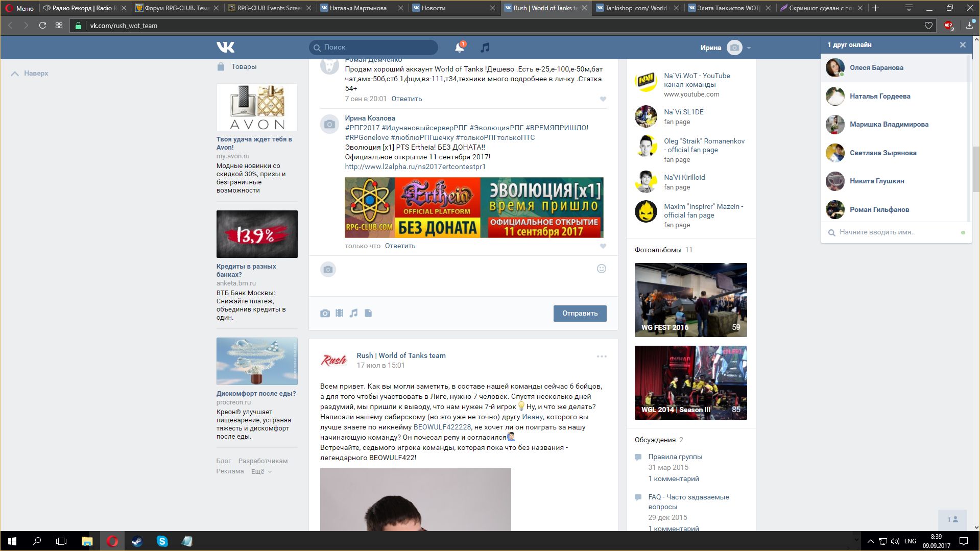Screen dimensions: 980x551
Task: Open Windows search from taskbar
Action: point(37,541)
